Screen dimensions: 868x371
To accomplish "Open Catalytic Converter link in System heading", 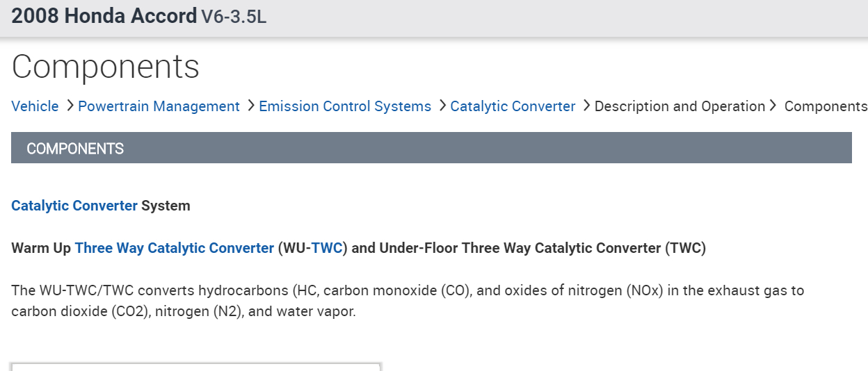I will point(74,206).
